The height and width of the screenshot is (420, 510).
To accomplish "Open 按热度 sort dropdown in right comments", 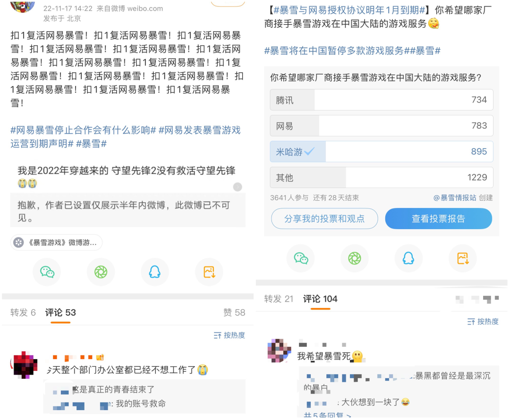I will tap(483, 321).
